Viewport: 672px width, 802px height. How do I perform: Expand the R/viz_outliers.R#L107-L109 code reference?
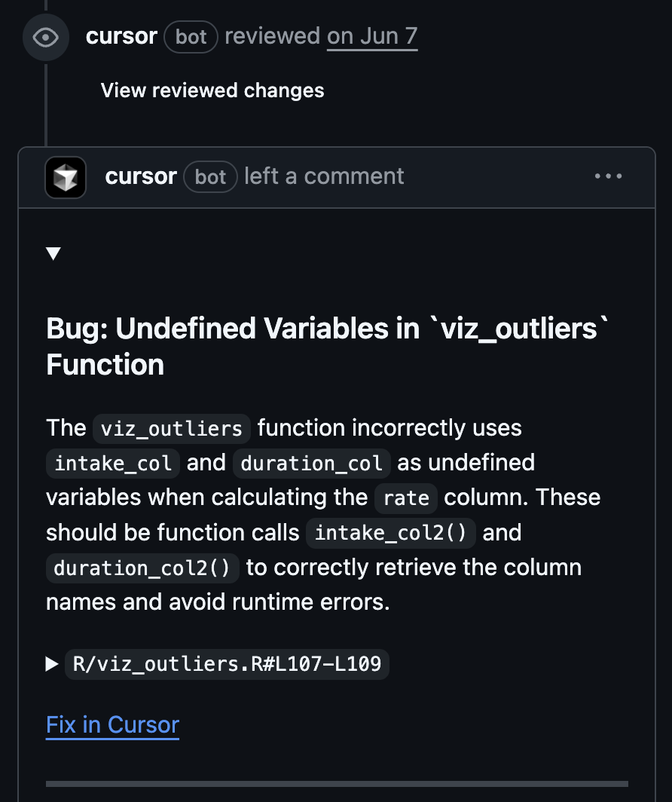coord(227,664)
